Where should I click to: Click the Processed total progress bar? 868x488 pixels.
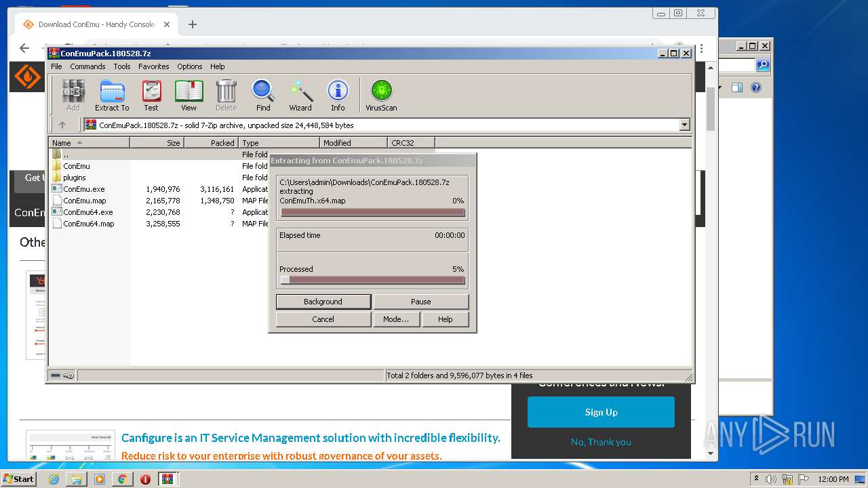point(372,280)
